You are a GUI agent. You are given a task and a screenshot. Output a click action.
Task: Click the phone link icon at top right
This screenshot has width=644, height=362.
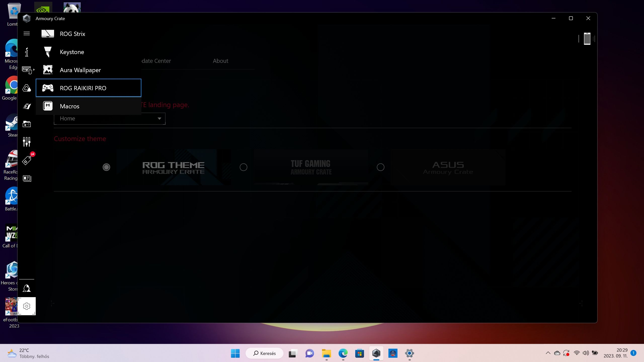point(587,39)
